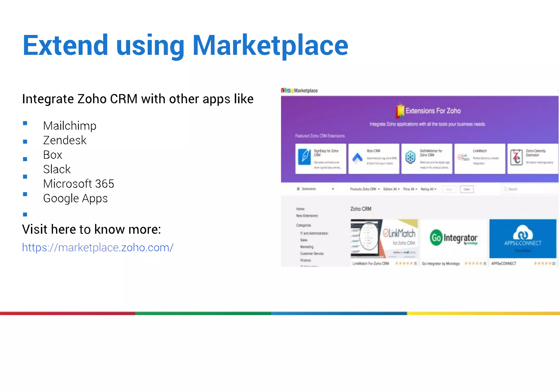Open New Extensions in the sidebar

click(307, 216)
